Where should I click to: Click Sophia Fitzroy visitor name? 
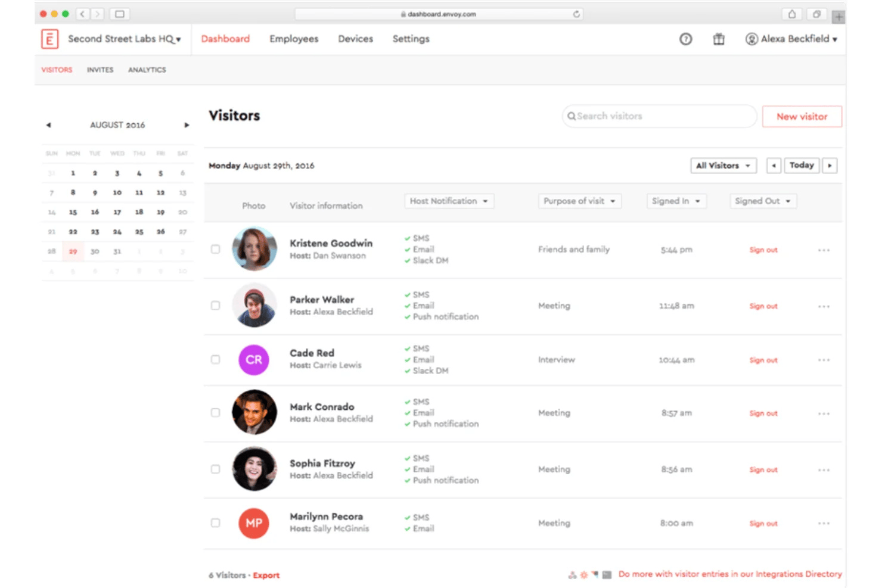pyautogui.click(x=322, y=463)
